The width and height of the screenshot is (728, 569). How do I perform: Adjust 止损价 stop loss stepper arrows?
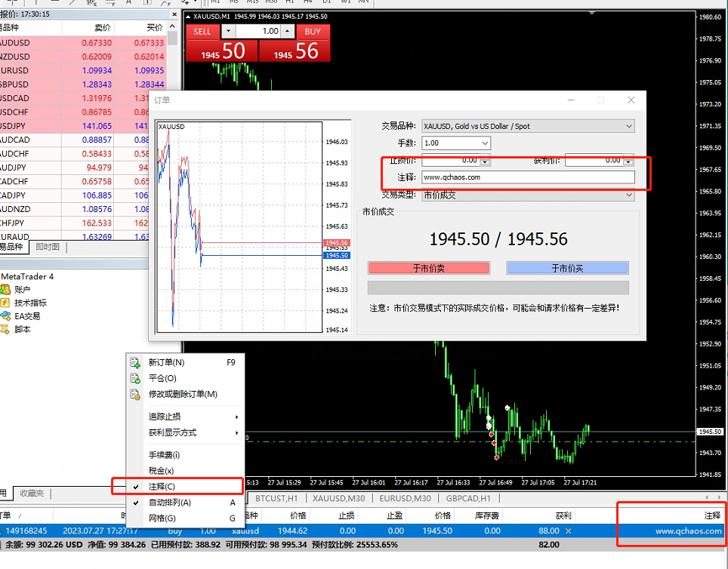(x=485, y=161)
